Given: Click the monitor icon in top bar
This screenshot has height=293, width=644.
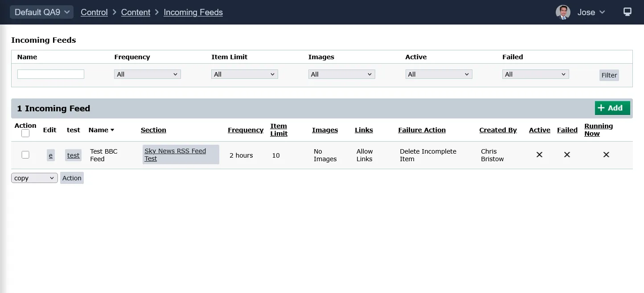Looking at the screenshot, I should tap(627, 12).
